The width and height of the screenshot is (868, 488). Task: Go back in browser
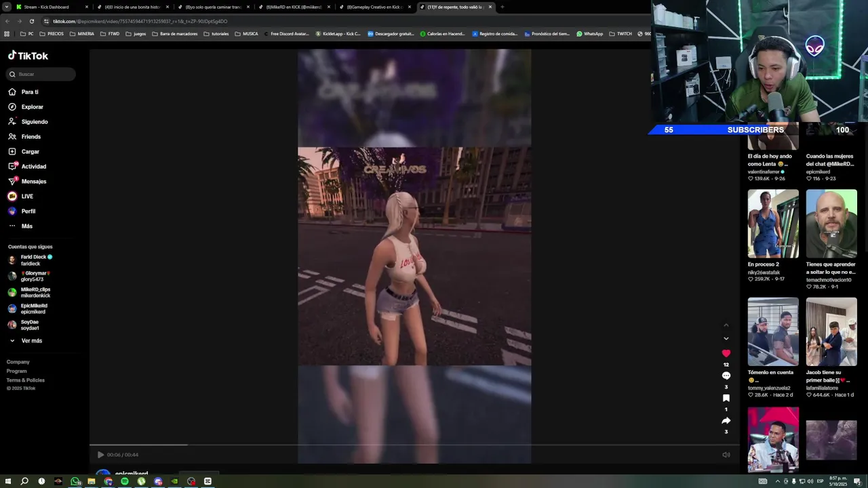[7, 21]
